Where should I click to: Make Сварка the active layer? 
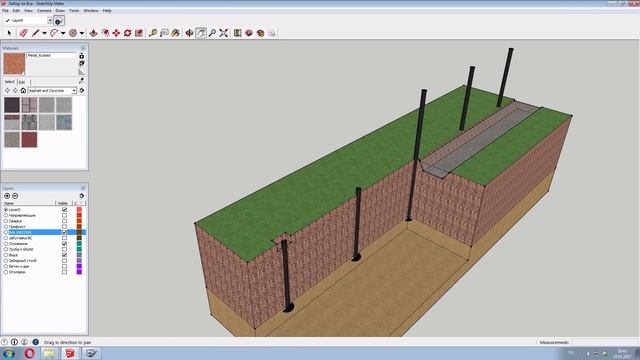tap(6, 221)
